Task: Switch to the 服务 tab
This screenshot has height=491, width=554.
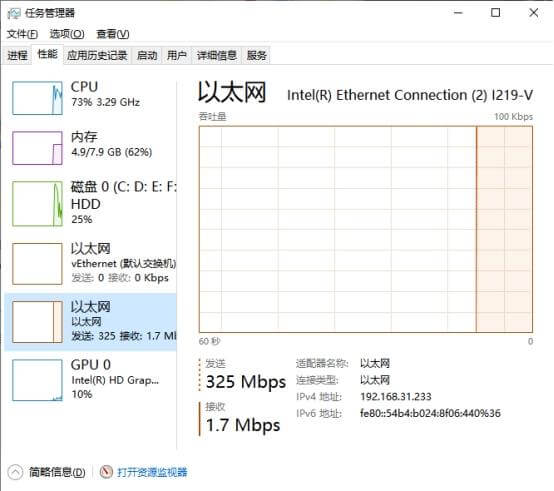Action: pyautogui.click(x=257, y=55)
